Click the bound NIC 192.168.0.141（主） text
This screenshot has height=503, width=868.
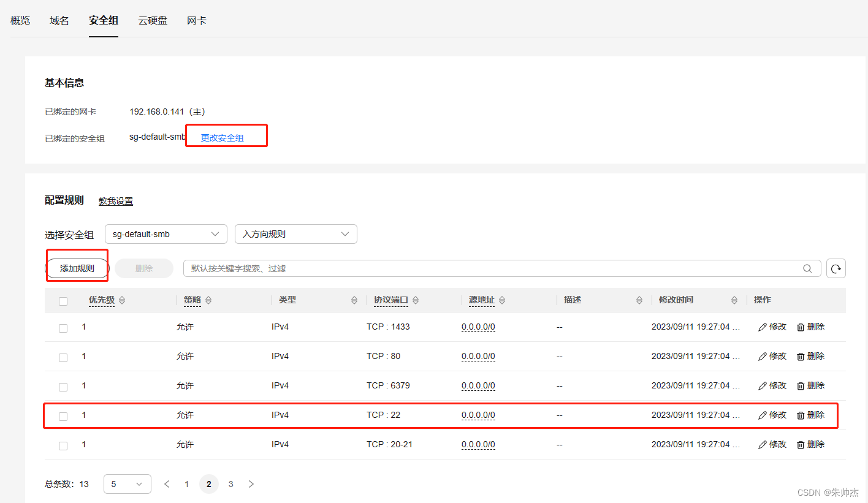pyautogui.click(x=167, y=112)
